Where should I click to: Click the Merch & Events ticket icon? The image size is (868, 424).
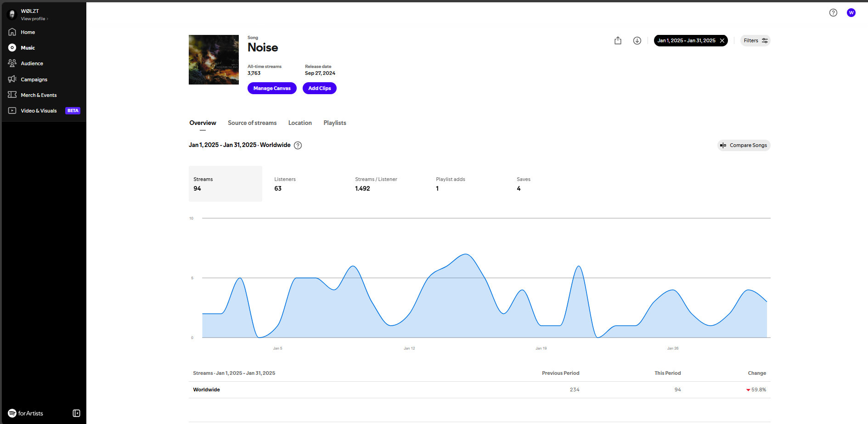tap(12, 95)
